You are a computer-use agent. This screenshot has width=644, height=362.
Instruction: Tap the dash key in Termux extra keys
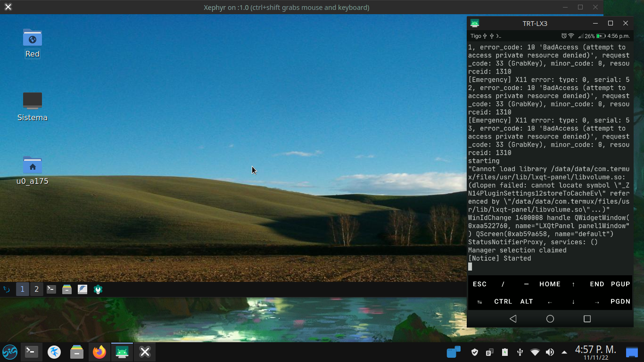coord(527,284)
